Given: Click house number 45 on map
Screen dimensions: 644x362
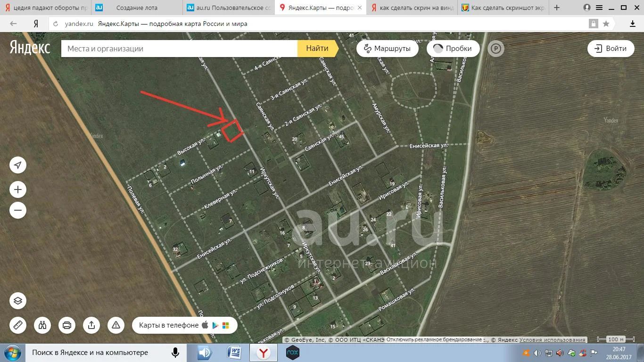Looking at the screenshot, I should 341,137.
